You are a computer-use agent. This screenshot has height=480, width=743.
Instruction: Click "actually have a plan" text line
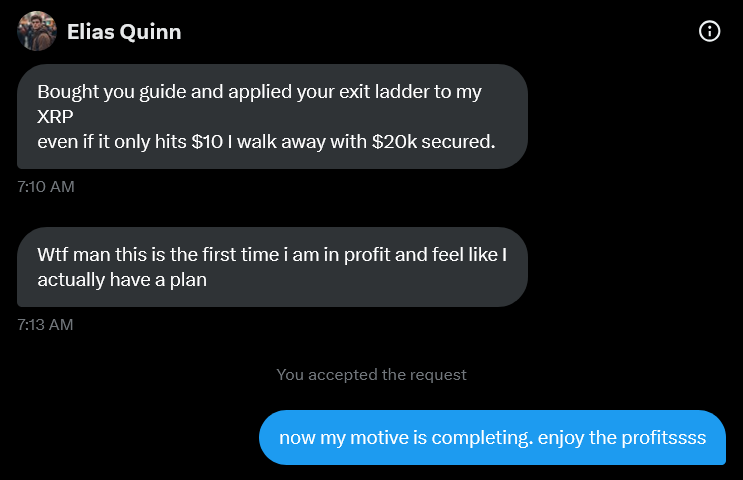coord(122,280)
